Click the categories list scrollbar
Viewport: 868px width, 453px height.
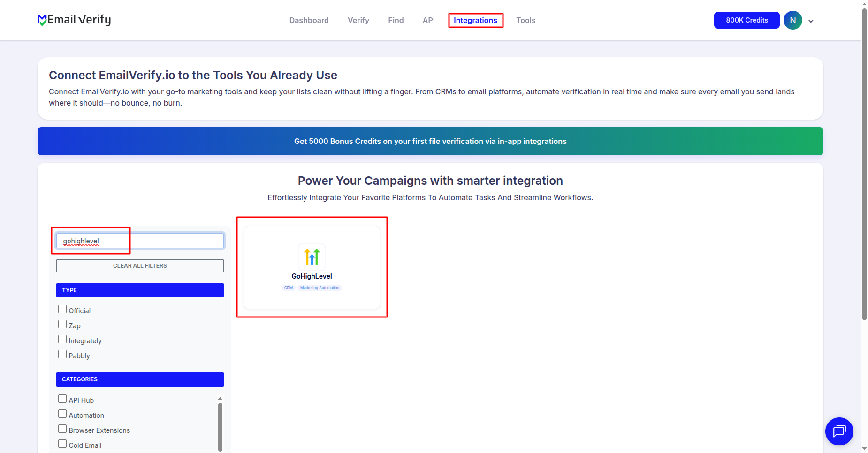tap(220, 427)
